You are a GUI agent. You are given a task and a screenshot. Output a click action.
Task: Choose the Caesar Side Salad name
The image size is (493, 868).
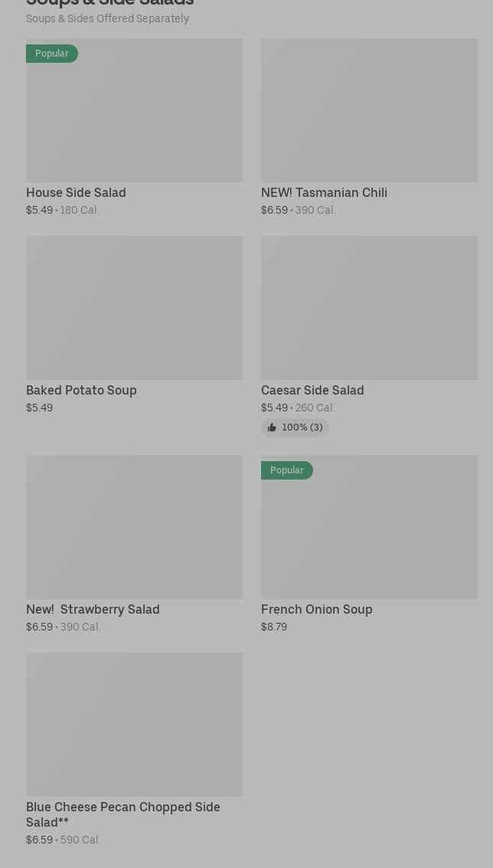[312, 390]
